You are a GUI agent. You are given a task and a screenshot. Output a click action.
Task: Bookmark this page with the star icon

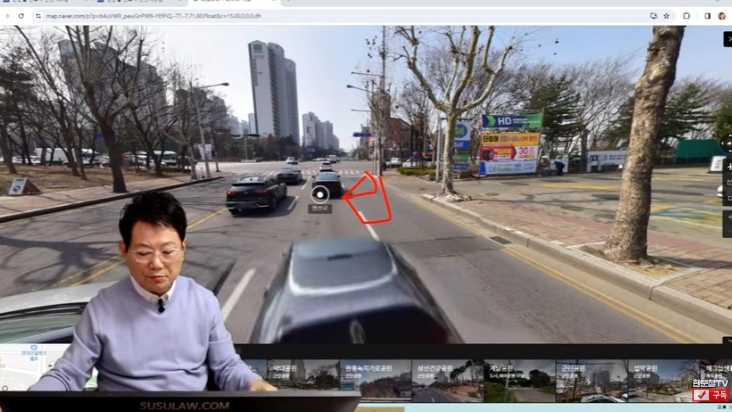click(x=667, y=16)
